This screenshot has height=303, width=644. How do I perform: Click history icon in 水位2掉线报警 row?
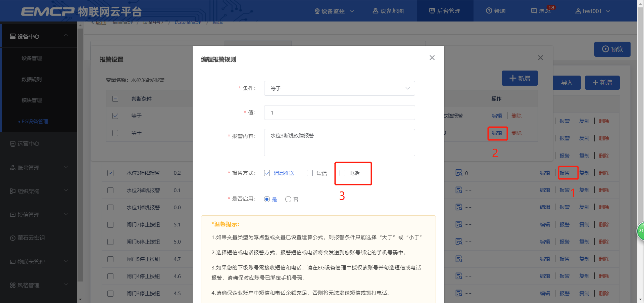[459, 190]
